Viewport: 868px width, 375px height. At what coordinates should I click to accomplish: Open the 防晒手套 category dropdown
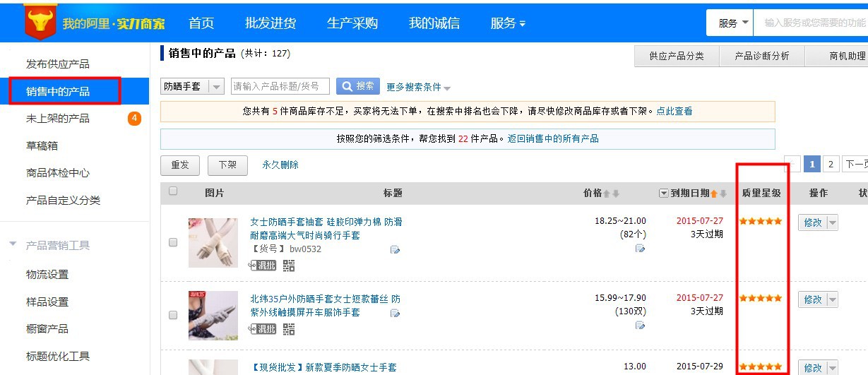click(x=193, y=86)
